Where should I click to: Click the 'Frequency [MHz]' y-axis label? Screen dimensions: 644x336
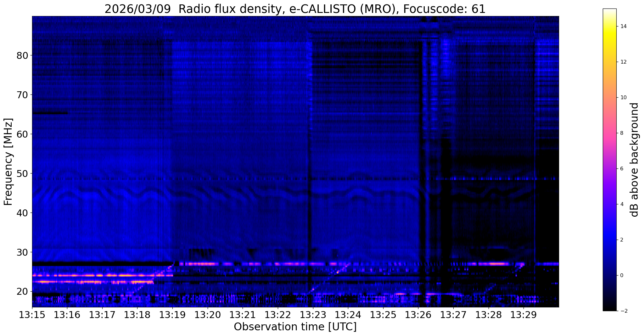pos(8,162)
